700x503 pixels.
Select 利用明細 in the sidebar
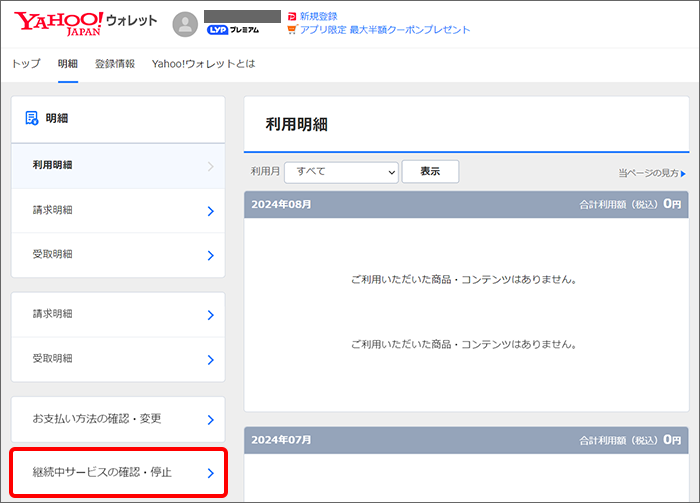(118, 166)
